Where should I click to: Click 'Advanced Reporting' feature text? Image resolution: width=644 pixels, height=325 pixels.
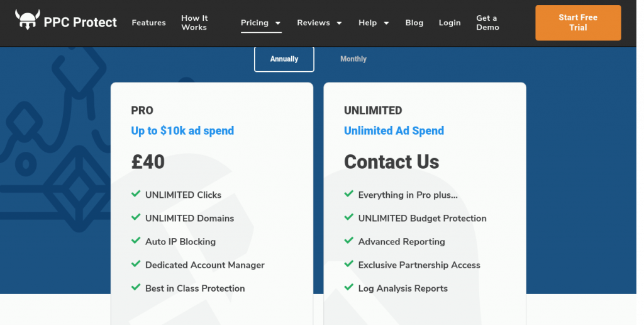402,242
